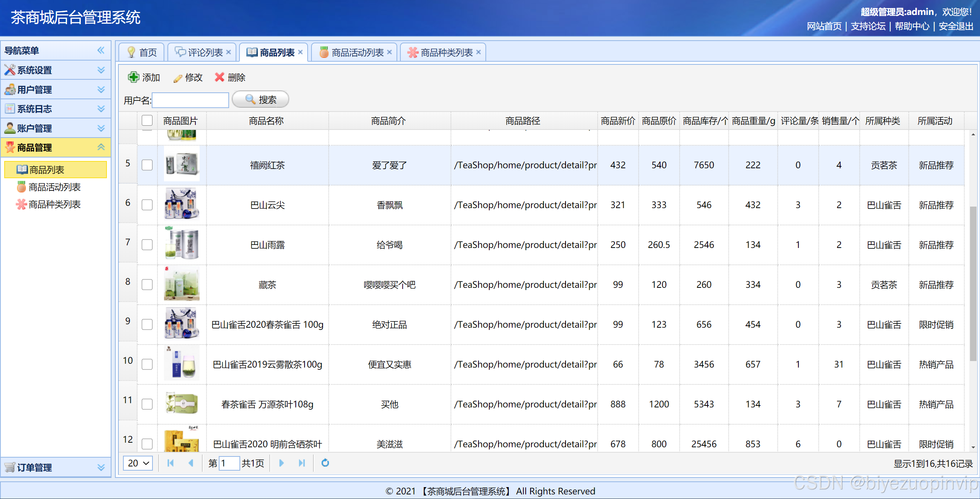Screen dimensions: 980x499
Task: Click the vertical table scrollbar thumb
Action: 973,284
